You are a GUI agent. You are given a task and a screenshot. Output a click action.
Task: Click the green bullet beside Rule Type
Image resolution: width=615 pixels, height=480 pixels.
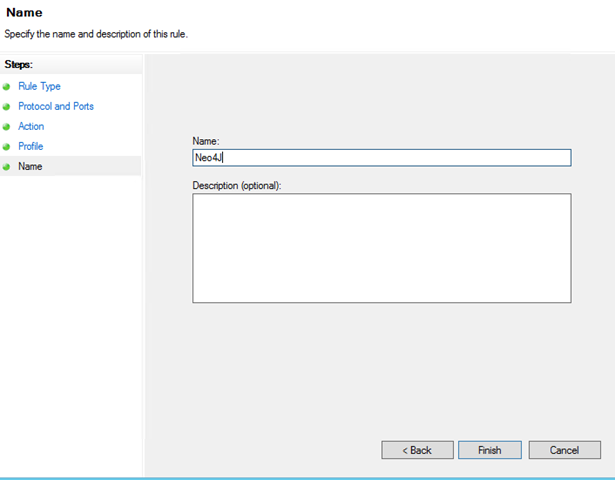pyautogui.click(x=7, y=87)
